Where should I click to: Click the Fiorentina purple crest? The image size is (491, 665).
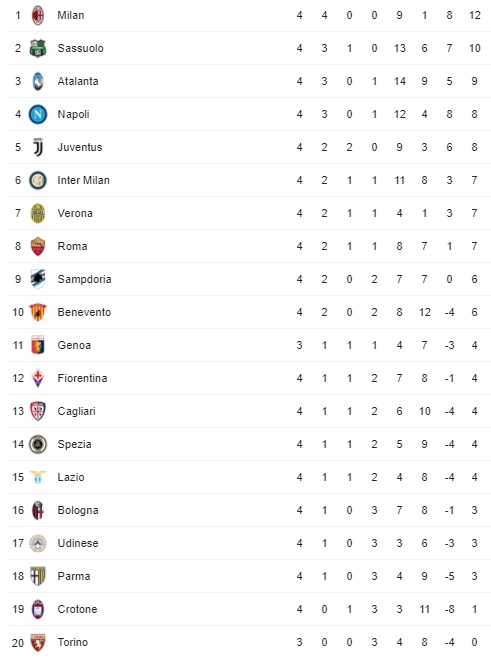38,378
